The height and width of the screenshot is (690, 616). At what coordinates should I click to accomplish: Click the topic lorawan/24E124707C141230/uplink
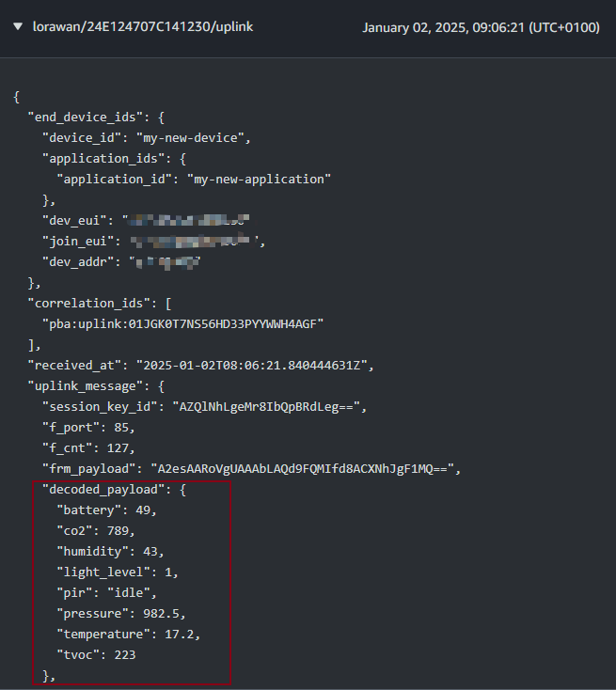pyautogui.click(x=143, y=27)
